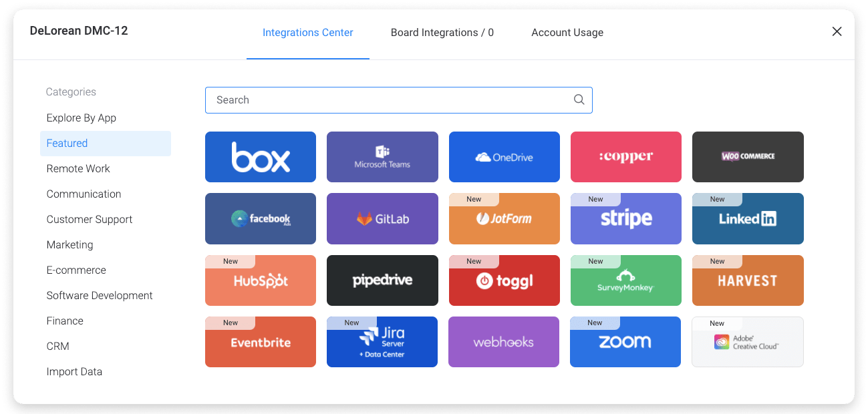This screenshot has width=868, height=414.
Task: Open the Remote Work category
Action: coord(106,169)
